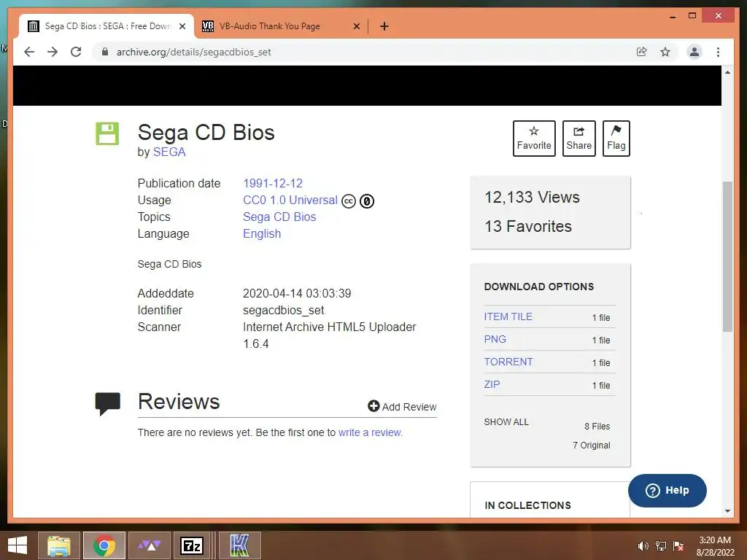Click the scrollbar down arrow
The height and width of the screenshot is (560, 747).
727,511
